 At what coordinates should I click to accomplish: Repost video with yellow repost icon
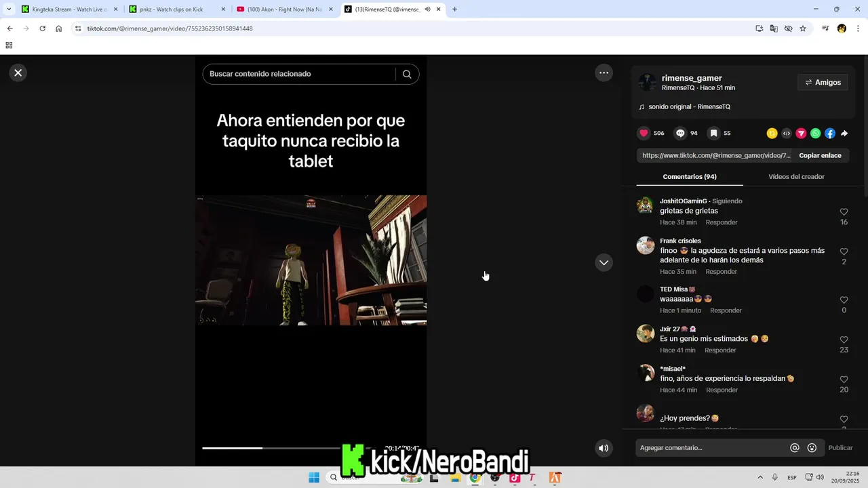(772, 134)
